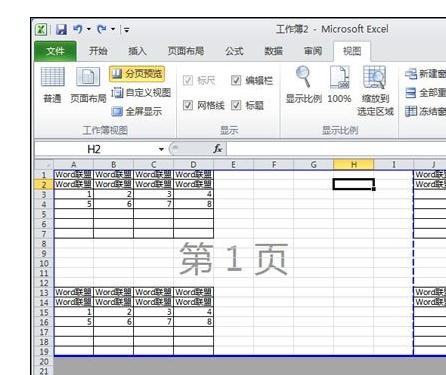
Task: Select column H header
Action: 354,164
